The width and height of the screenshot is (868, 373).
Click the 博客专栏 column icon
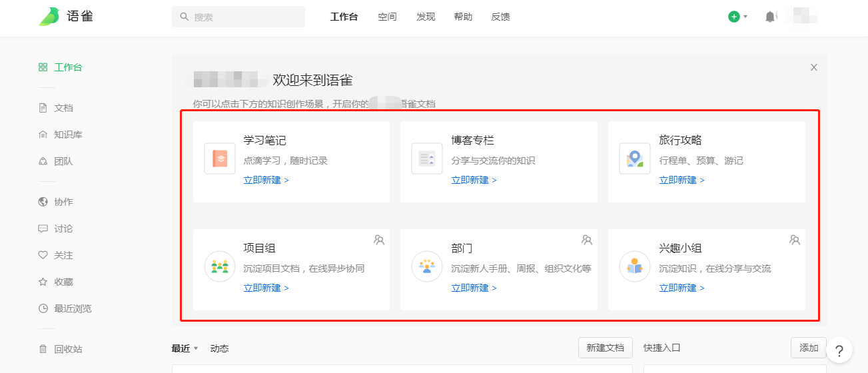click(427, 159)
